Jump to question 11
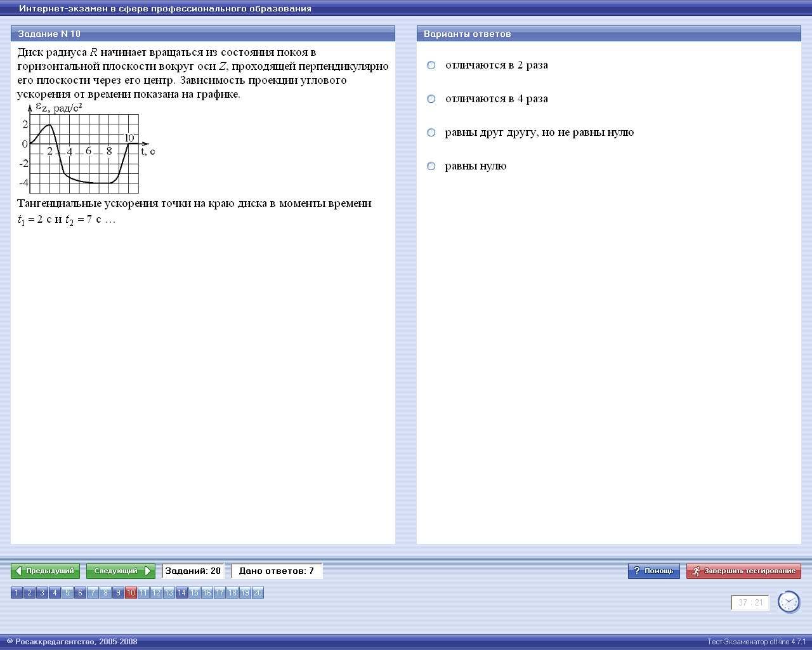The height and width of the screenshot is (650, 812). point(143,593)
